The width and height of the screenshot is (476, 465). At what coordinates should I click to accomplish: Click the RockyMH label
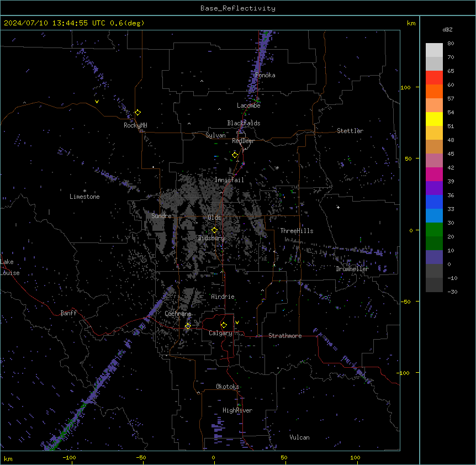[x=135, y=125]
